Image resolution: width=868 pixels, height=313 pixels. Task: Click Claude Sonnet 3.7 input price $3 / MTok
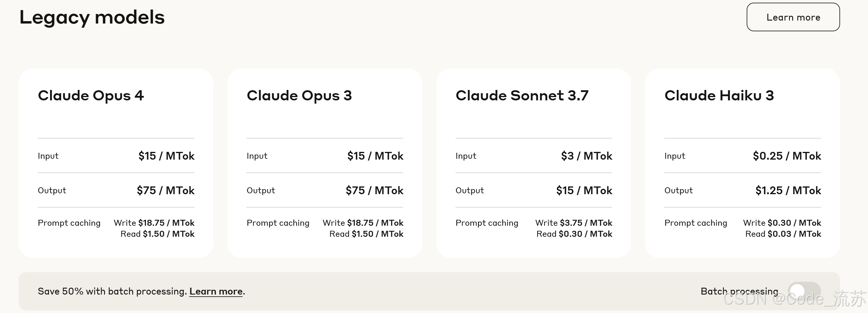point(587,156)
